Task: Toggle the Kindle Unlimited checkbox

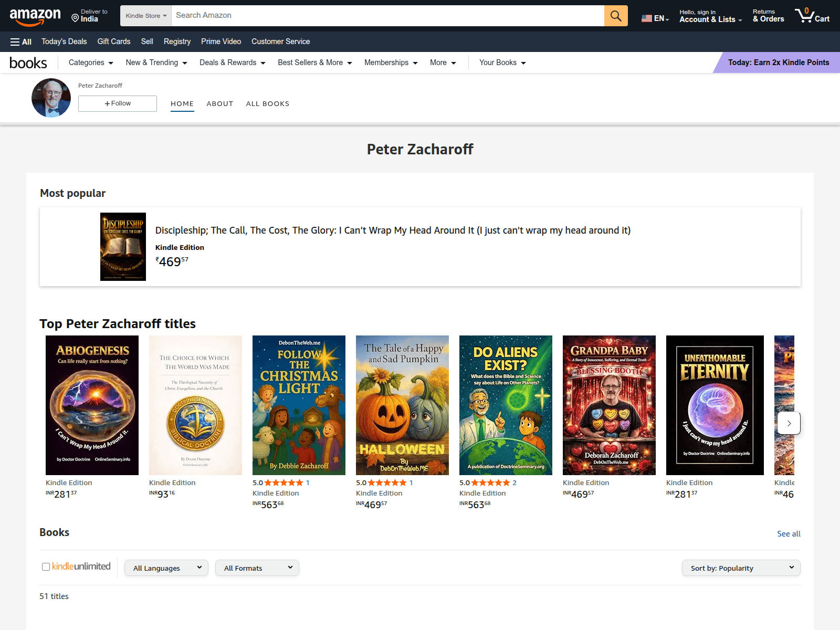Action: pyautogui.click(x=46, y=566)
